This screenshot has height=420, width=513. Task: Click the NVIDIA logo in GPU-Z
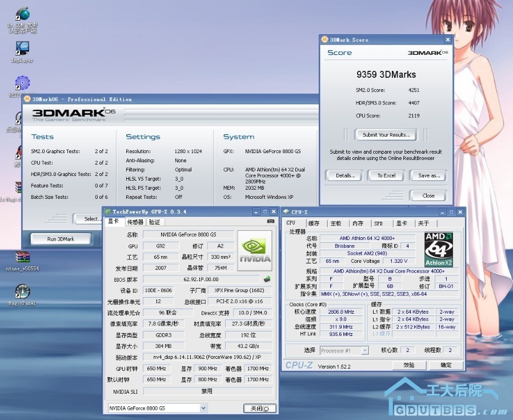point(255,251)
